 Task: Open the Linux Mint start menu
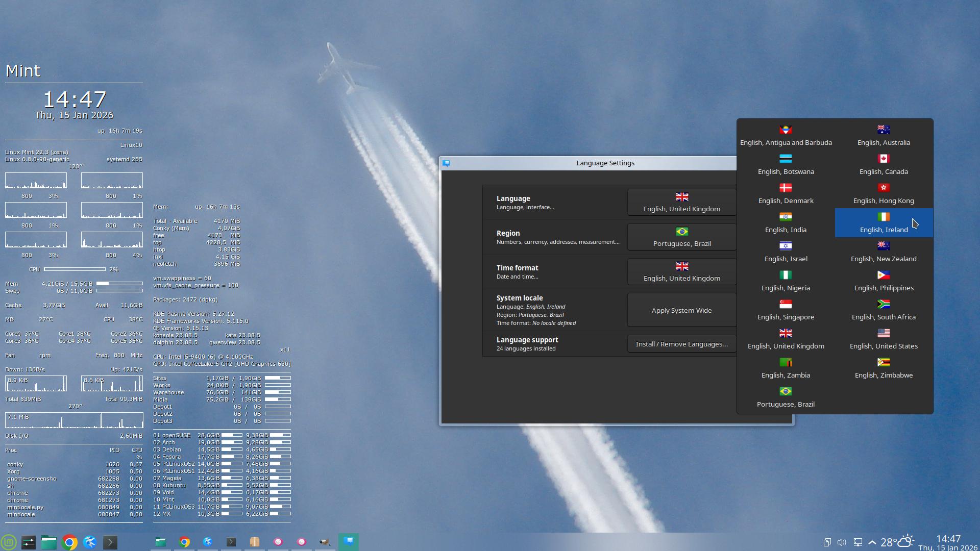click(x=9, y=542)
